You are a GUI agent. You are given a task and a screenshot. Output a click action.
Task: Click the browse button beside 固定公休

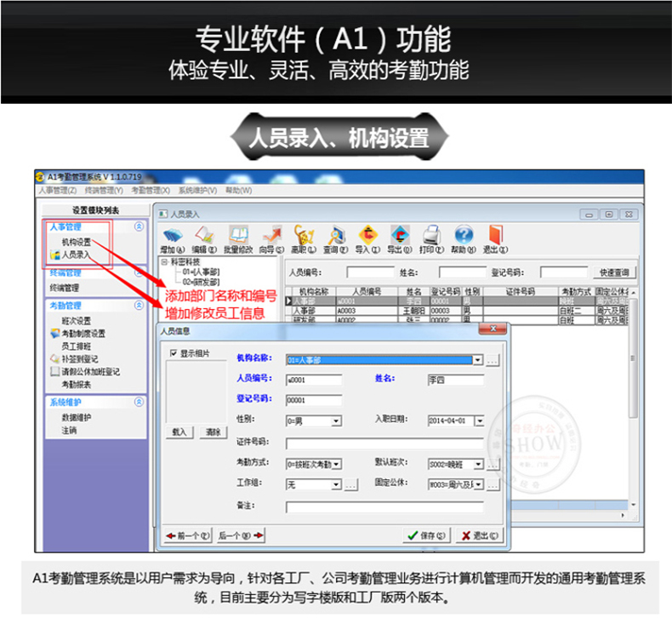pyautogui.click(x=493, y=485)
